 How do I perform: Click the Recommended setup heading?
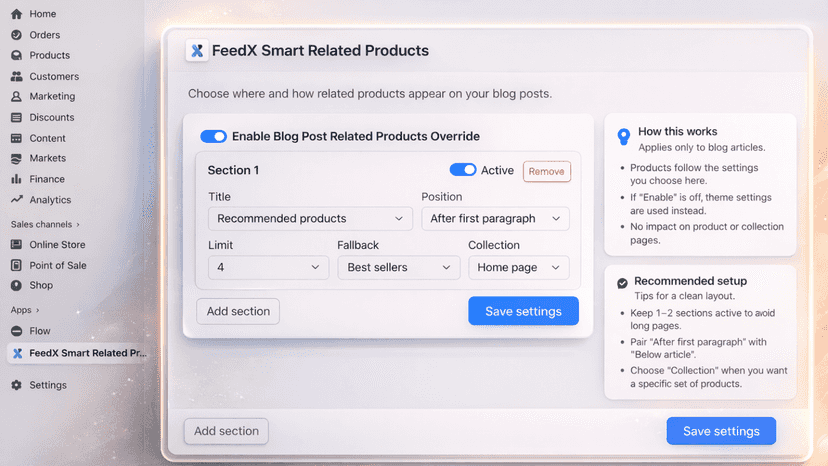click(691, 281)
